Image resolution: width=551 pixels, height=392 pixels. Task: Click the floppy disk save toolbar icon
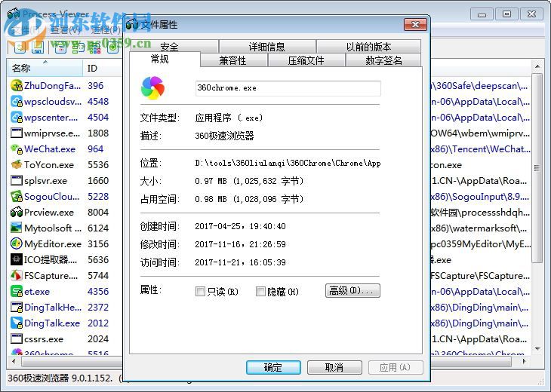click(x=38, y=47)
